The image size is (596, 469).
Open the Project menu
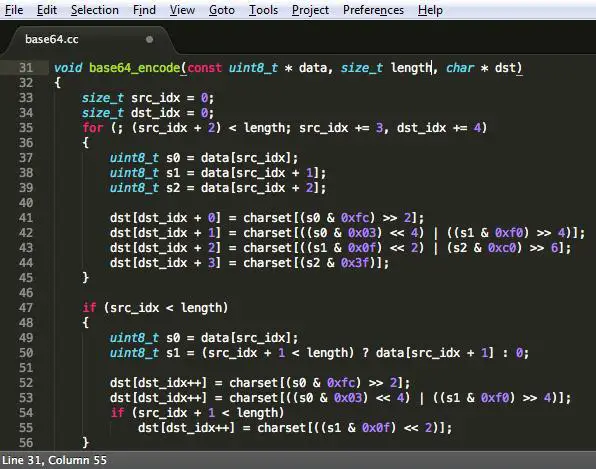coord(310,10)
